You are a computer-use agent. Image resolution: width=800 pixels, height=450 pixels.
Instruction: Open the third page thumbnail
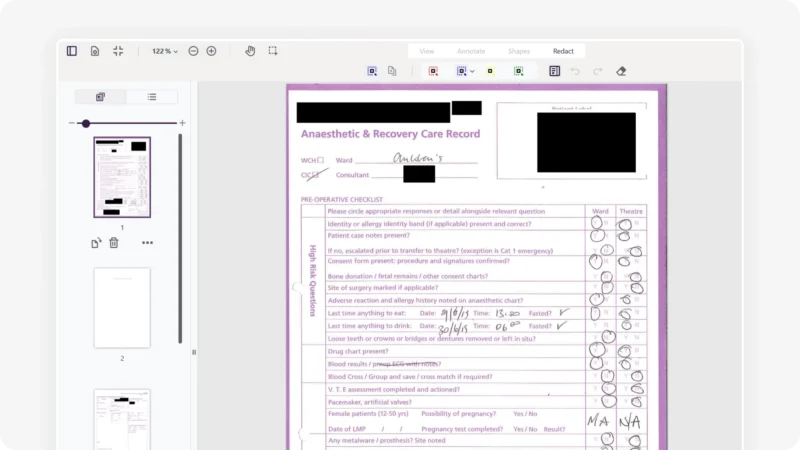(122, 419)
